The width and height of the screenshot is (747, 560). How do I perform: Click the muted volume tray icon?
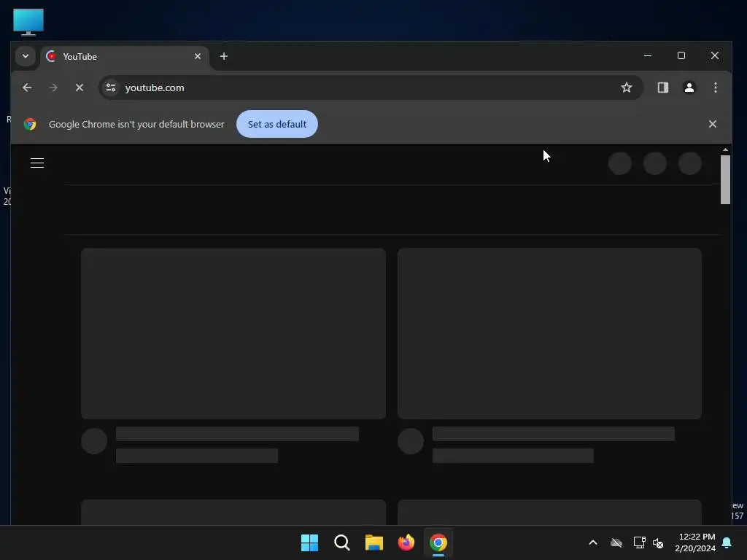[x=658, y=542]
